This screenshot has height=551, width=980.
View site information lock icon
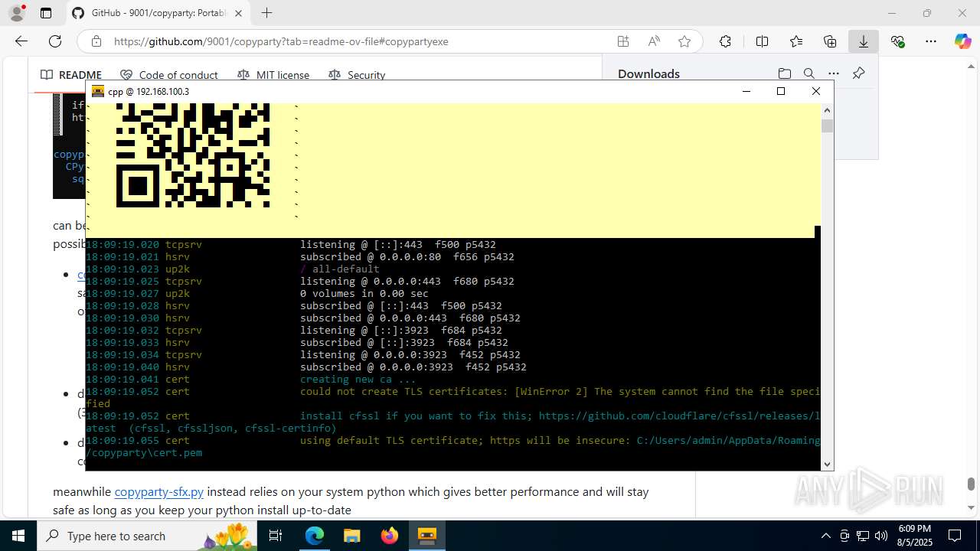(96, 41)
